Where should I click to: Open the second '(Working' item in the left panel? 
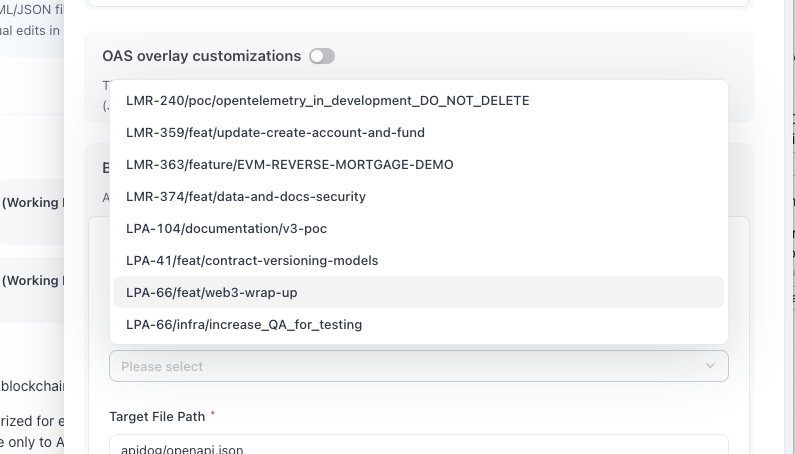(32, 281)
